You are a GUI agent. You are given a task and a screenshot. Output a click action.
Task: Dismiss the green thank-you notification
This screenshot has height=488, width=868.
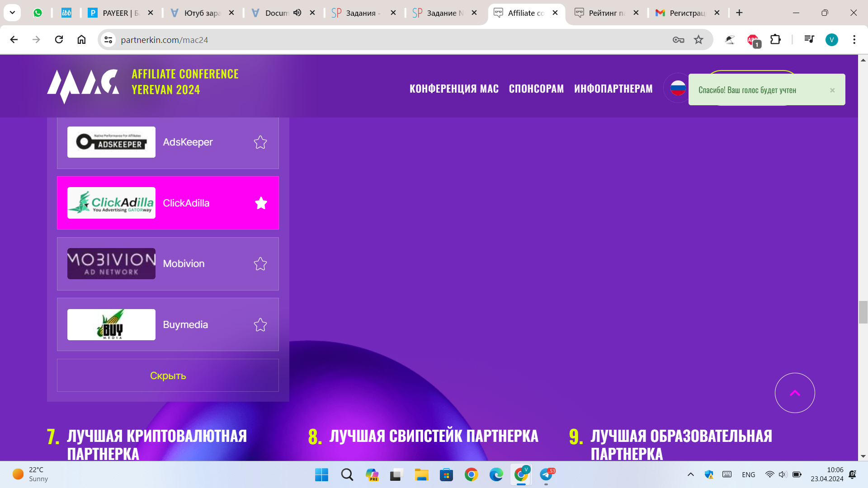point(832,90)
